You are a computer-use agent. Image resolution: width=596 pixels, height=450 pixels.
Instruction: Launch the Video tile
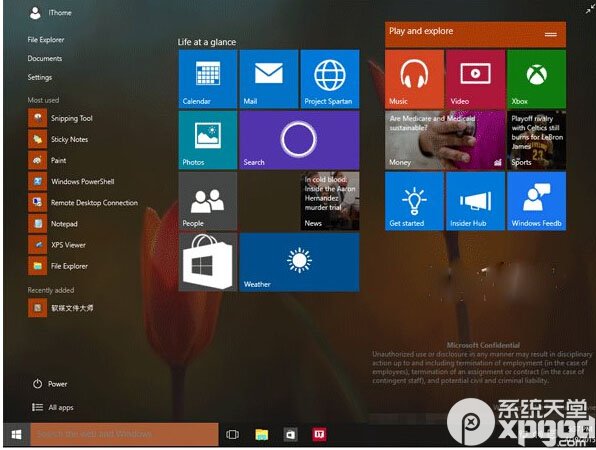point(476,79)
